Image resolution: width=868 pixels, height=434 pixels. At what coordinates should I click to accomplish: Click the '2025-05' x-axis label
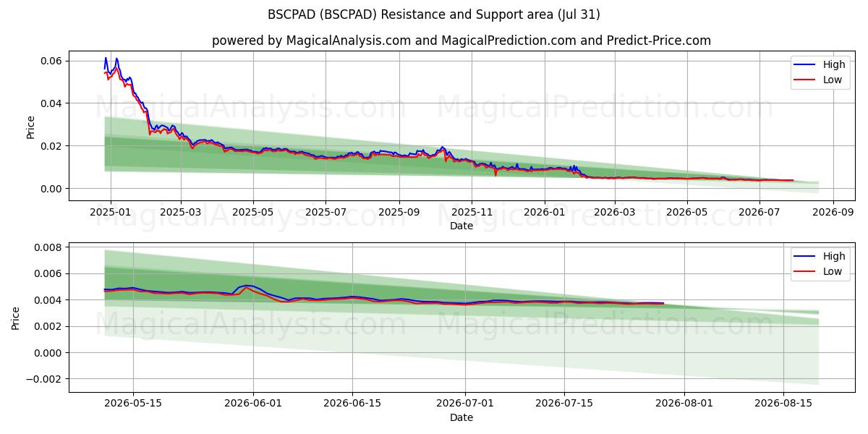[x=253, y=213]
